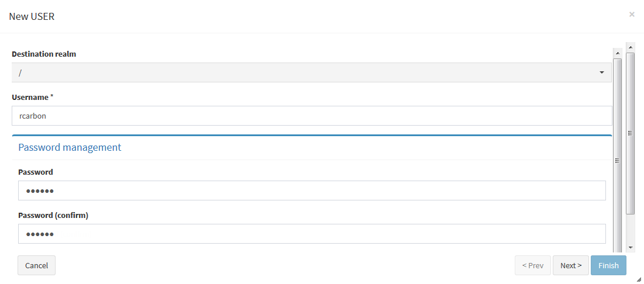Click into the Password field
The height and width of the screenshot is (284, 644).
311,191
